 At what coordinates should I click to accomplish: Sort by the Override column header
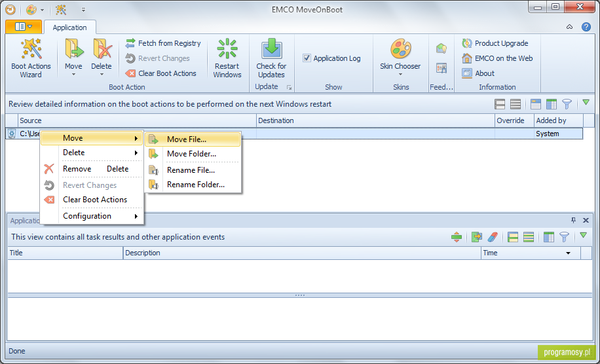click(x=514, y=120)
